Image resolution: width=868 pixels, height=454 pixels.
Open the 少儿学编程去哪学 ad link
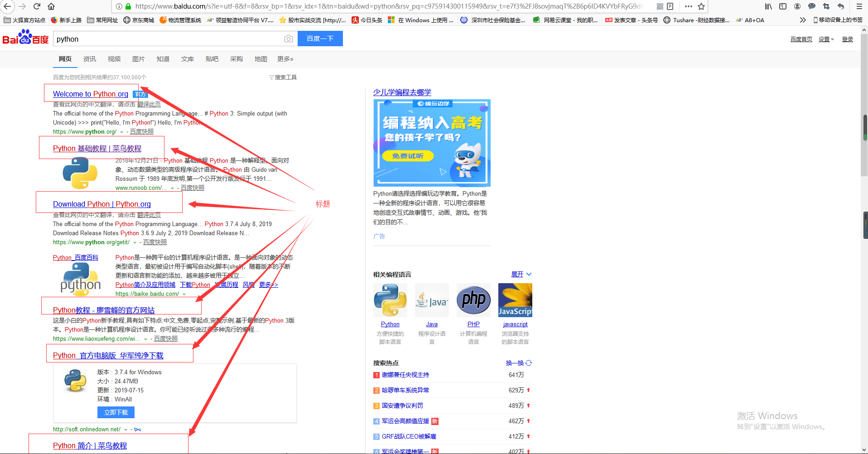pyautogui.click(x=402, y=92)
